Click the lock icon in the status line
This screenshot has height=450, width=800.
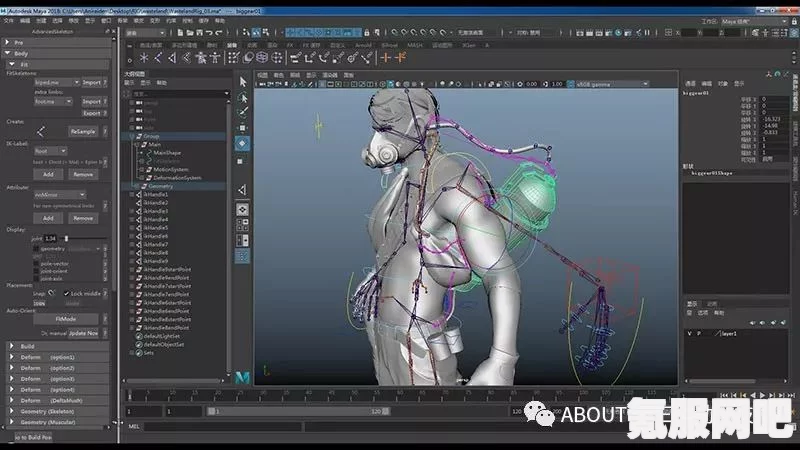click(x=366, y=33)
